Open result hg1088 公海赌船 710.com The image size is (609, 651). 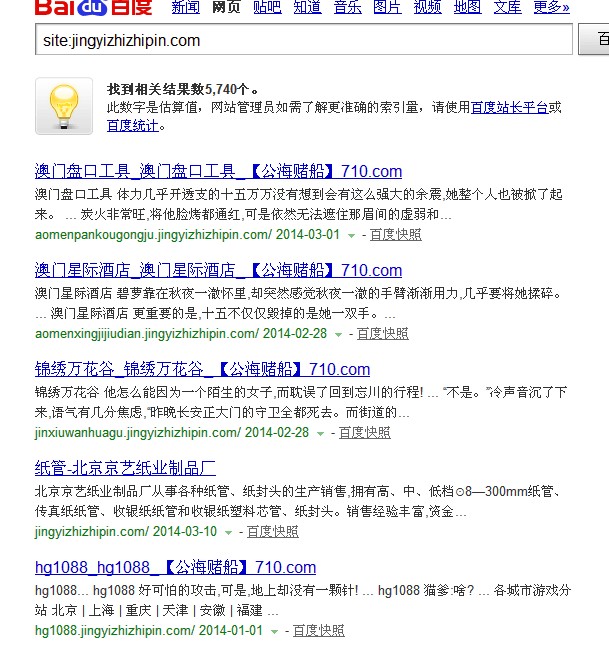pyautogui.click(x=176, y=567)
